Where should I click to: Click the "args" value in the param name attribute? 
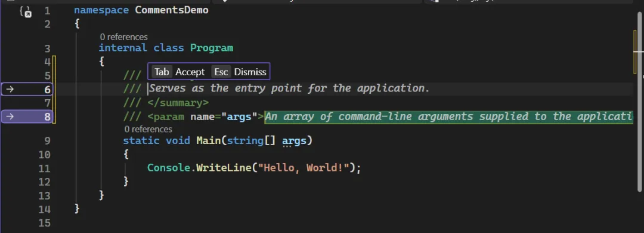coord(239,116)
